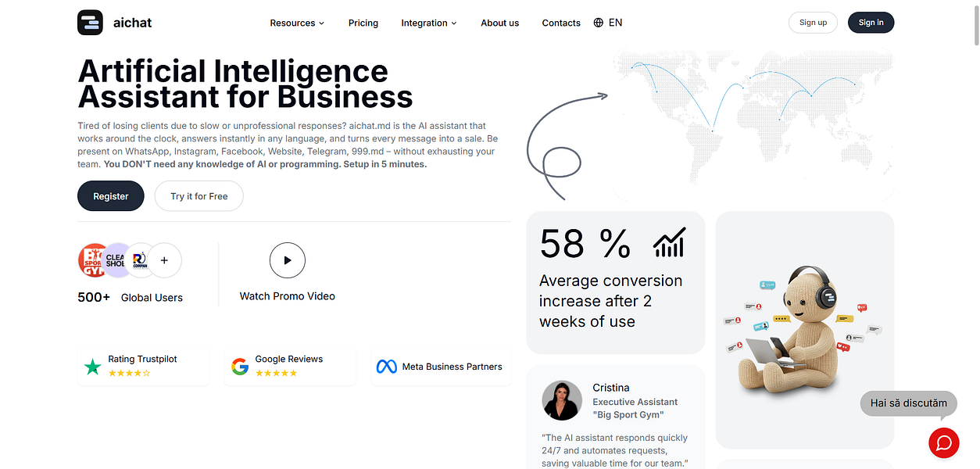Image resolution: width=980 pixels, height=469 pixels.
Task: Click the Trustpilot green star icon
Action: (x=93, y=367)
